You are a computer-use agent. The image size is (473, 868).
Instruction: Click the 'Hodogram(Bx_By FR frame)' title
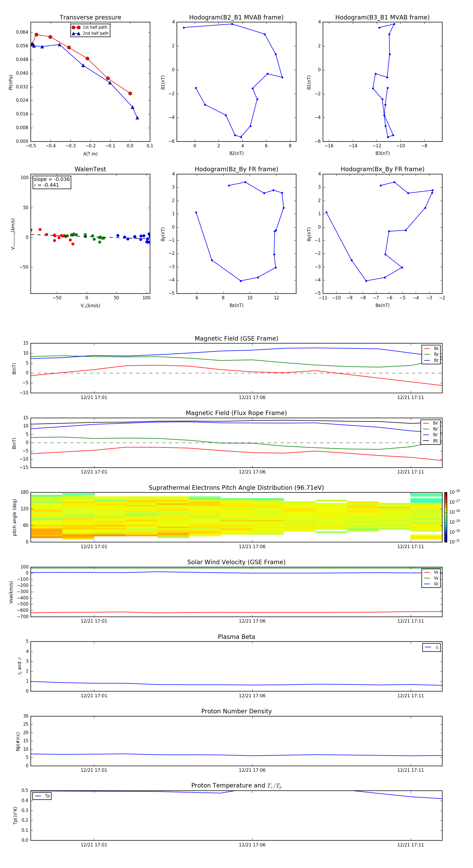382,169
